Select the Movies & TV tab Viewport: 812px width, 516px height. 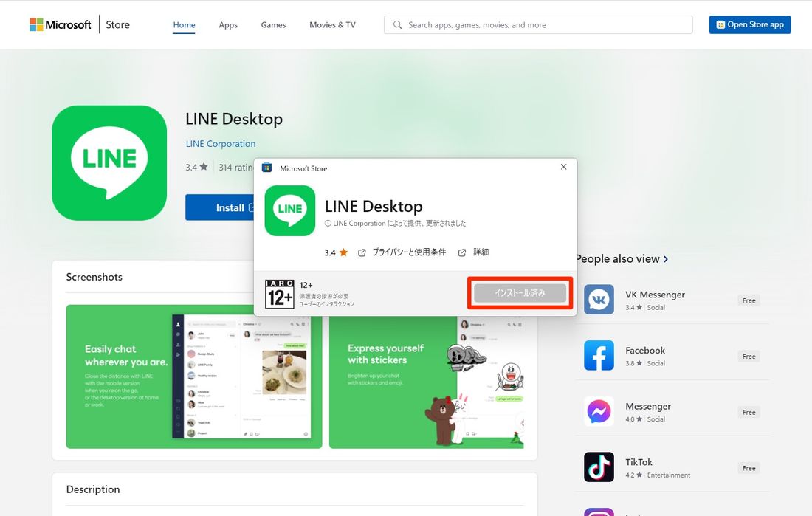coord(332,25)
